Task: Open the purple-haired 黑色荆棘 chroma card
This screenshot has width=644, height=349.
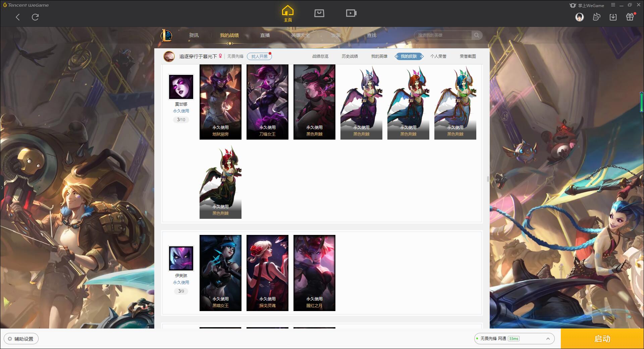Action: tap(361, 102)
